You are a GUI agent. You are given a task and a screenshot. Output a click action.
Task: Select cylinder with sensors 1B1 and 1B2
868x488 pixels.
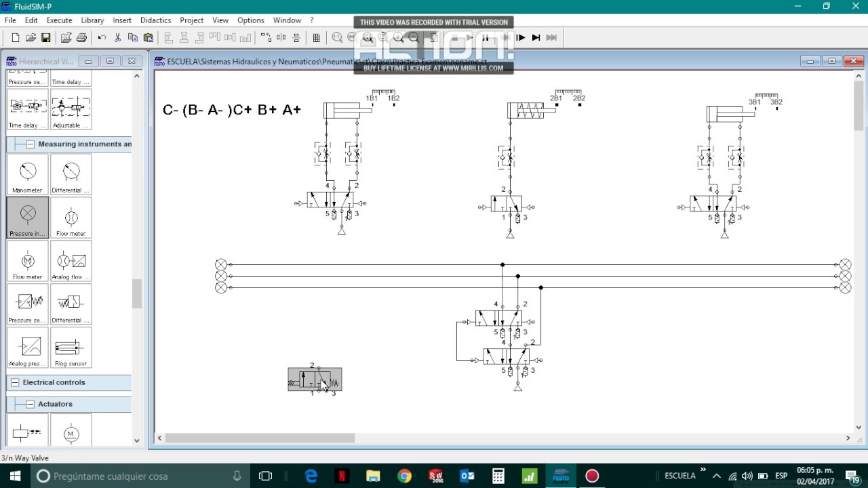pyautogui.click(x=347, y=110)
